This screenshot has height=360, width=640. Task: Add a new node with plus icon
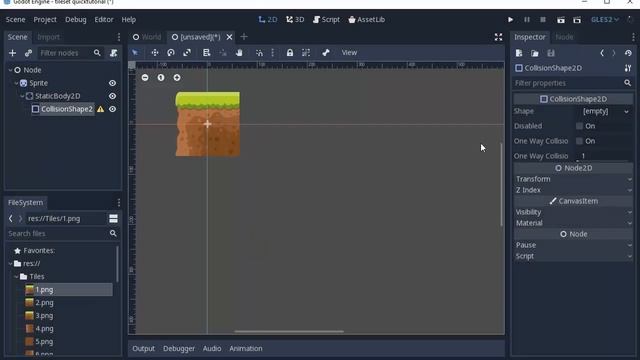pos(12,53)
